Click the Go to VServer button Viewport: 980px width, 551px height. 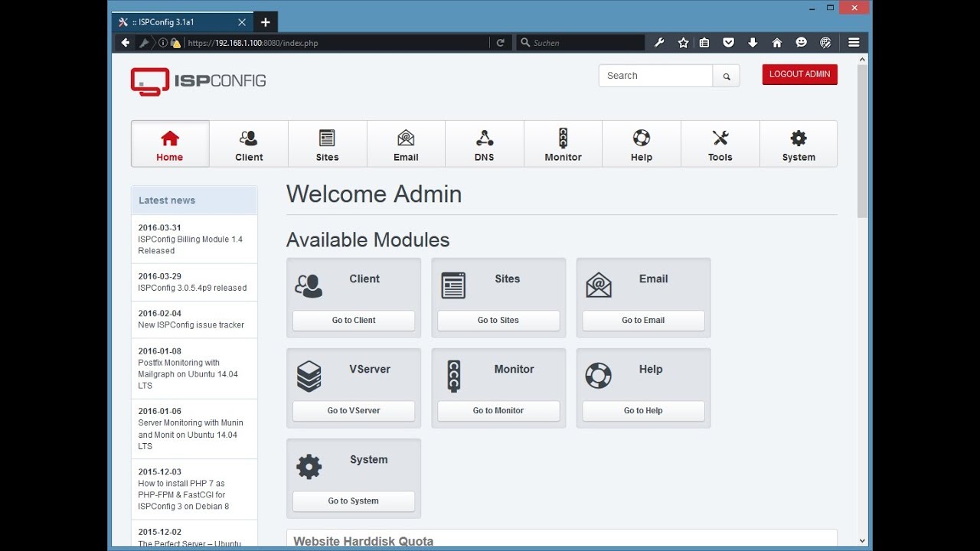coord(354,411)
